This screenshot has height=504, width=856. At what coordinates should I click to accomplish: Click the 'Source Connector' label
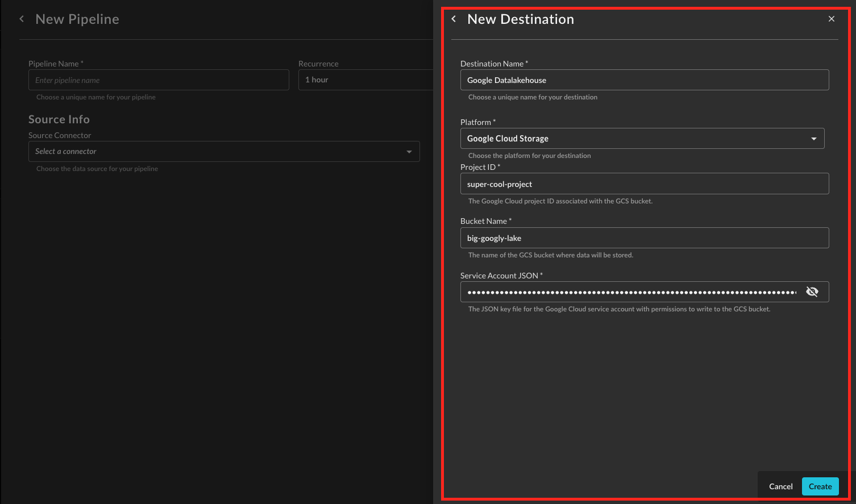tap(60, 135)
